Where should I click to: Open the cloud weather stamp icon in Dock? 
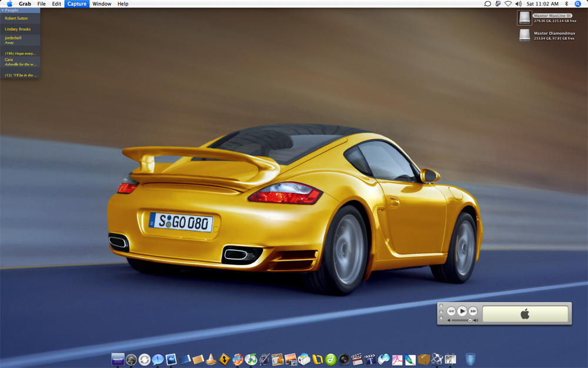point(171,359)
